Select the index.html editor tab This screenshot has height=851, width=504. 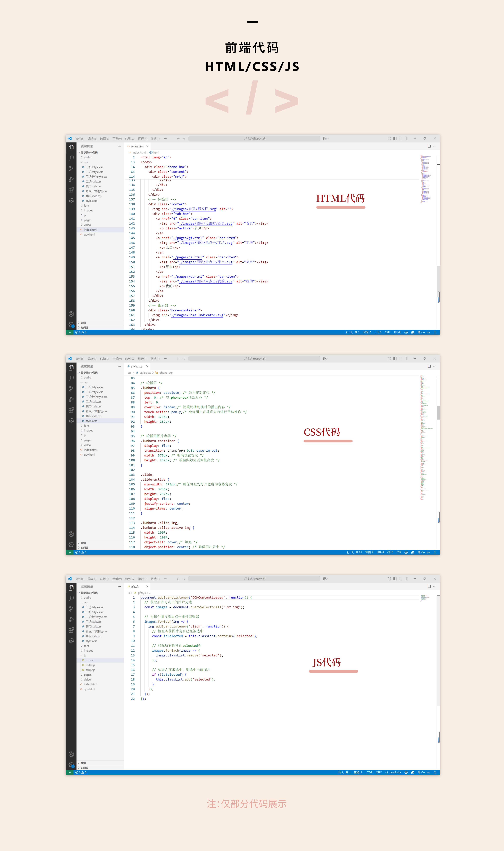(138, 146)
